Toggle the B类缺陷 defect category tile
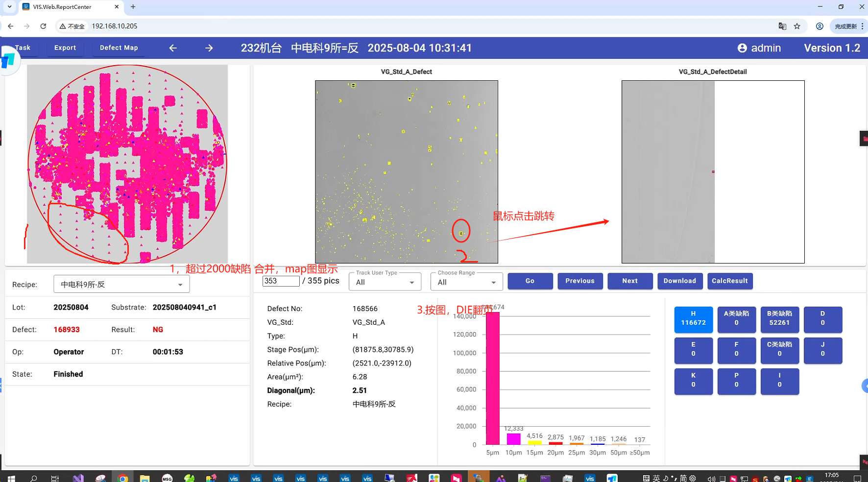 [779, 319]
